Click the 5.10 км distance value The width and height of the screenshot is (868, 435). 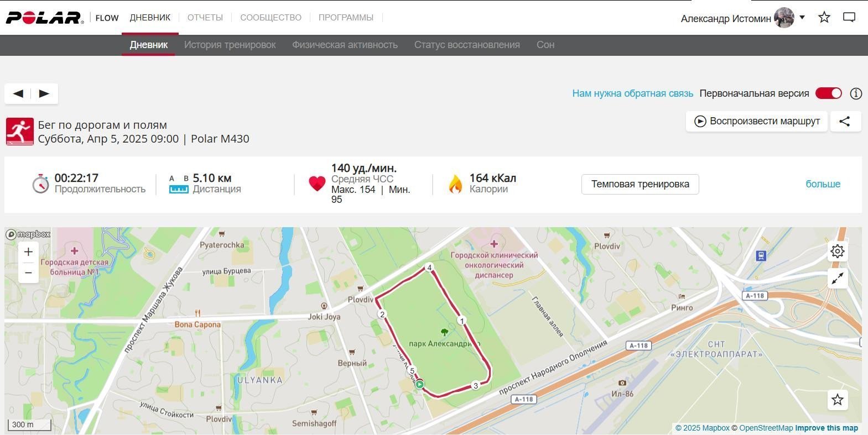(212, 178)
